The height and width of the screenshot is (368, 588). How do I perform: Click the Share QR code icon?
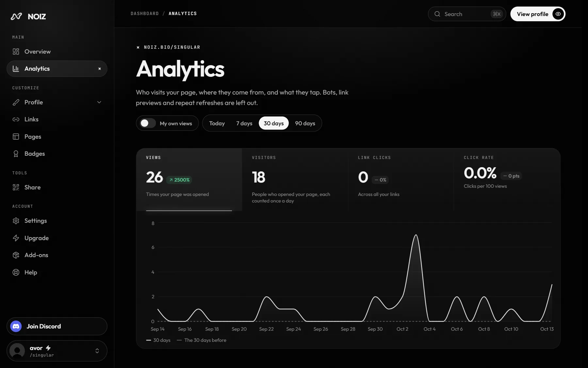(16, 187)
